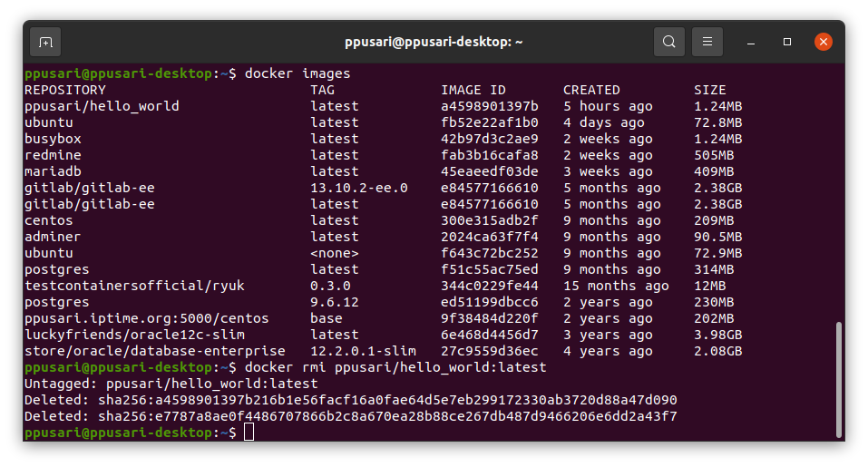Select adminer repository name
868x467 pixels.
coord(53,237)
